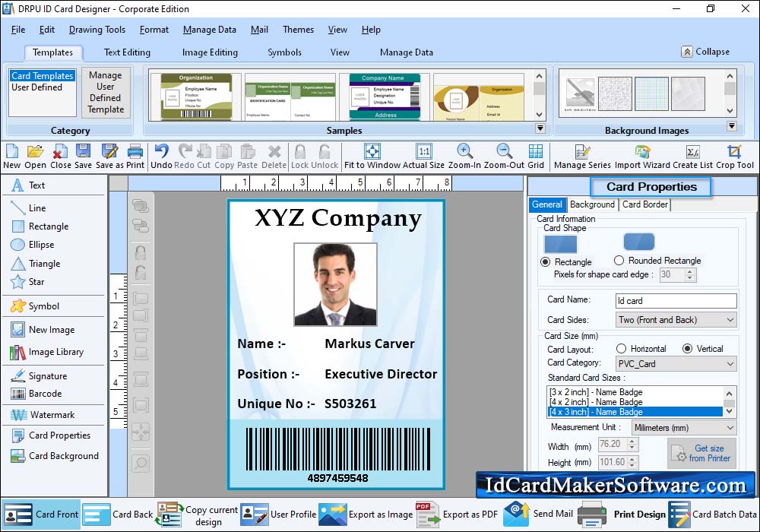Click the Undo arrow icon
This screenshot has height=532, width=760.
(161, 151)
